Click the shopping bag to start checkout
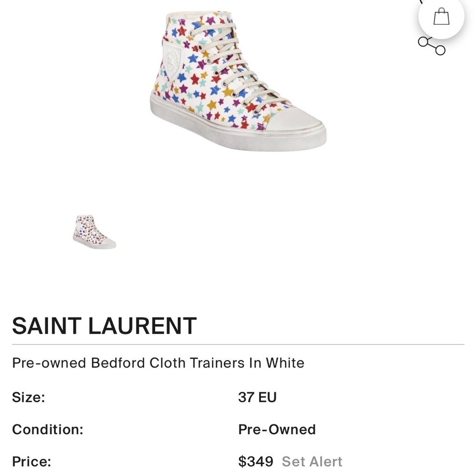Screen dimensions: 476x476 [x=443, y=16]
